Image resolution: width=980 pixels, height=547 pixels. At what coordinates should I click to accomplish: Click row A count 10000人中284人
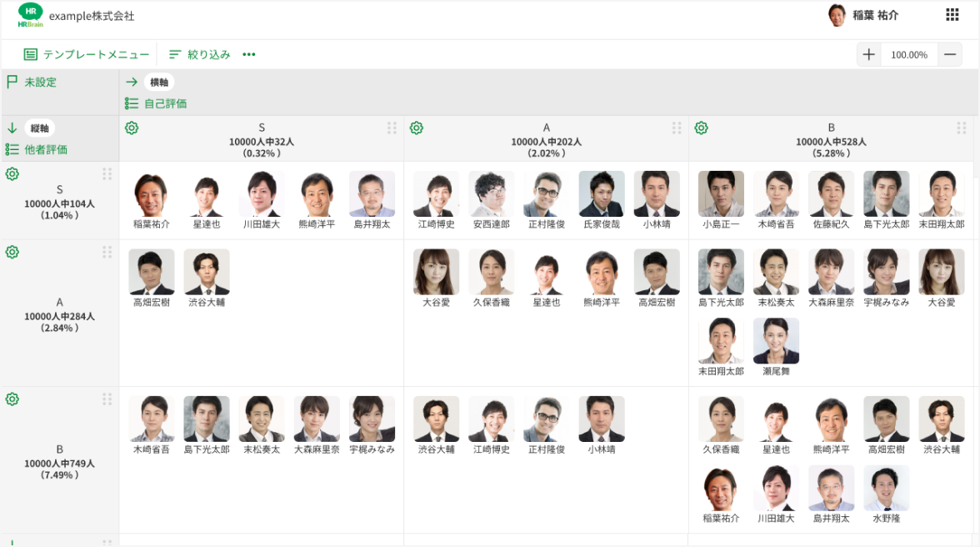[x=59, y=316]
